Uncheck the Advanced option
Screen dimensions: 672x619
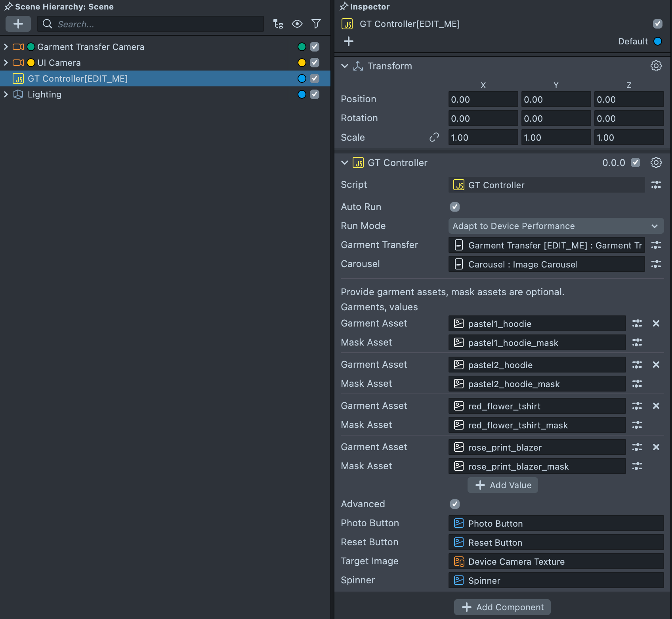455,504
